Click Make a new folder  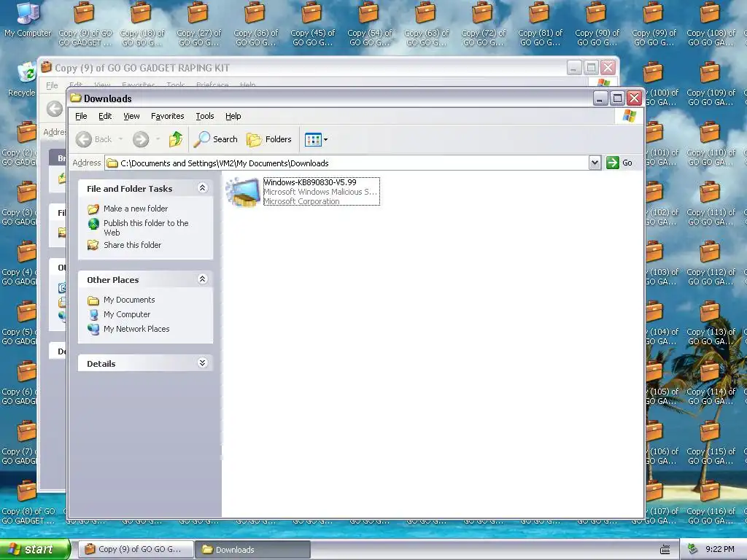(x=135, y=209)
